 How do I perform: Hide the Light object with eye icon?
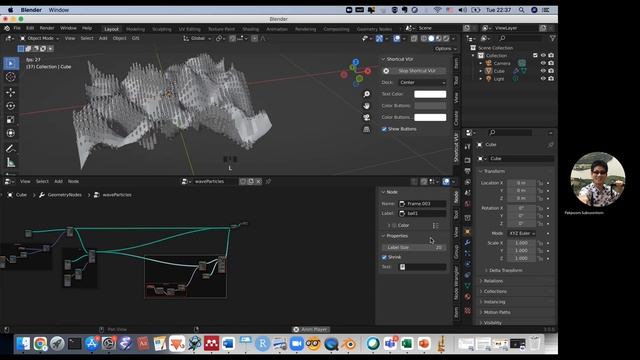click(543, 79)
